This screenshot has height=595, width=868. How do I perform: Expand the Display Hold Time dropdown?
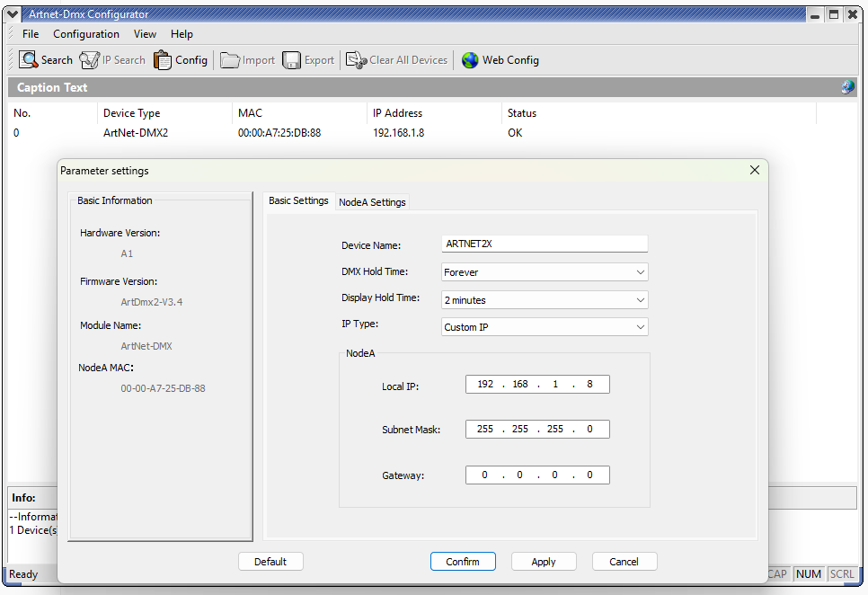(640, 300)
